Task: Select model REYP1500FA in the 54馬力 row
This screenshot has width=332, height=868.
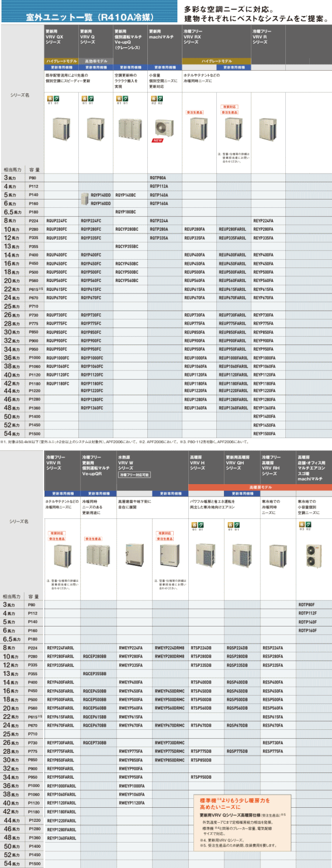Action: 264,434
